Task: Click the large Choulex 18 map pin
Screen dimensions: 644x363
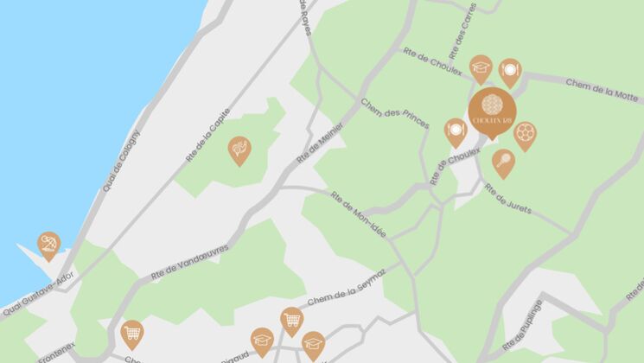Action: tap(492, 113)
